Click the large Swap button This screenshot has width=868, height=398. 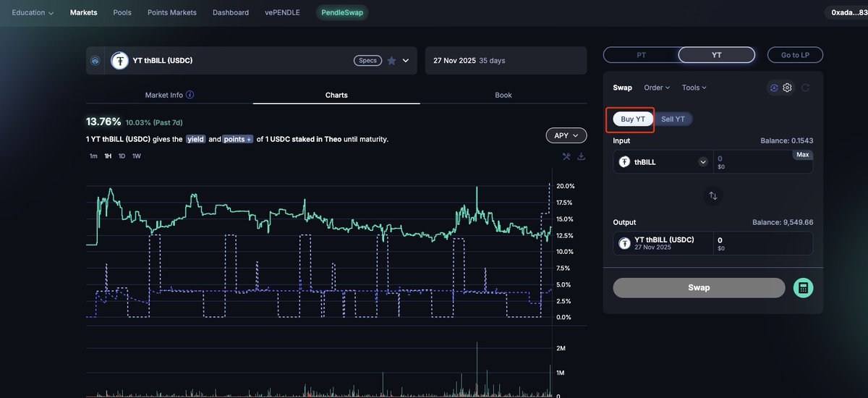coord(699,288)
